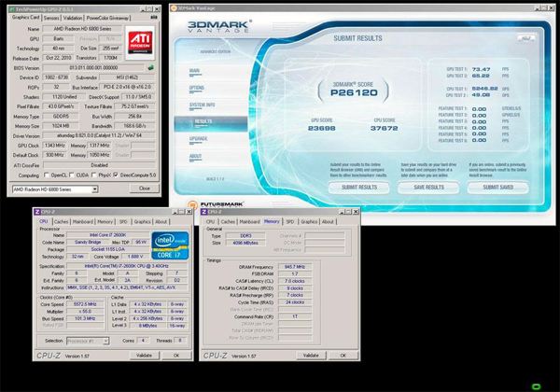Screen dimensions: 560x392
Task: Click the Memory Type value GDDR5
Action: (61, 117)
